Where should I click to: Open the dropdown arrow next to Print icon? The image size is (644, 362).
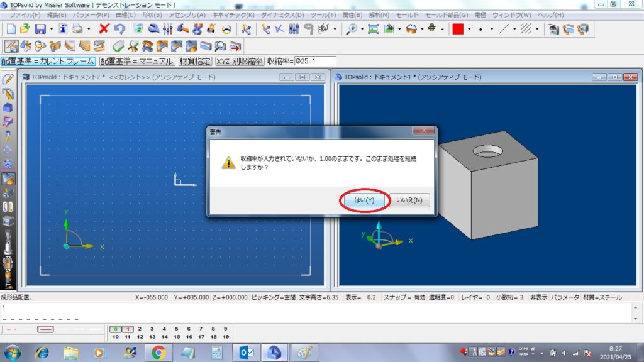[x=88, y=29]
